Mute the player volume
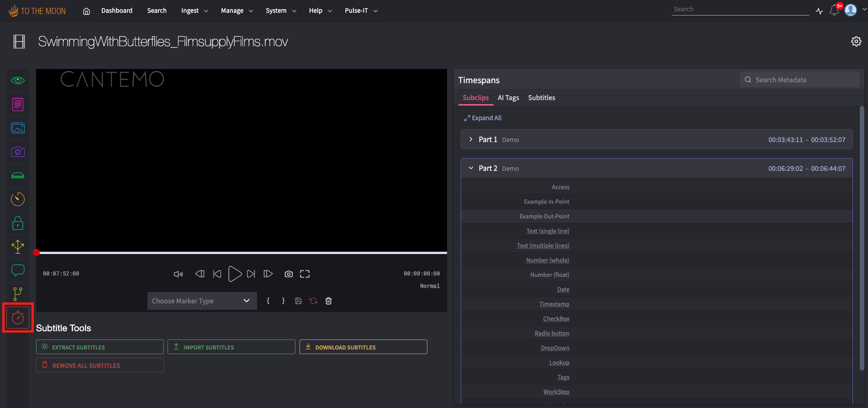 pyautogui.click(x=178, y=274)
